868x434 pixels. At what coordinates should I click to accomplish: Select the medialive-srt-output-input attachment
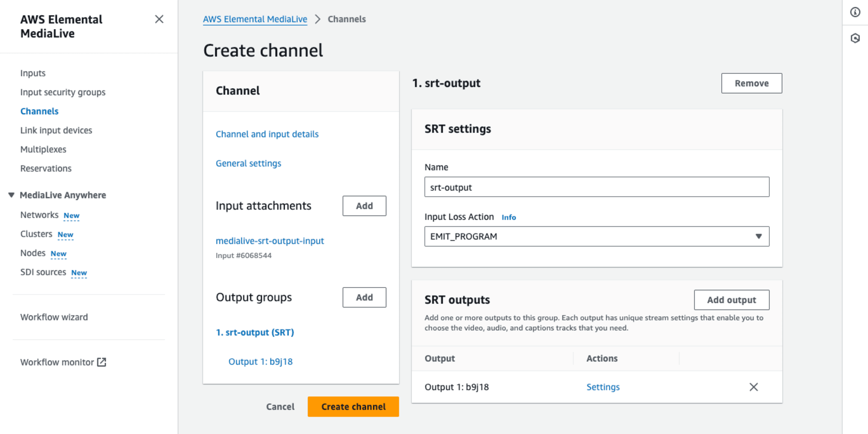coord(270,241)
